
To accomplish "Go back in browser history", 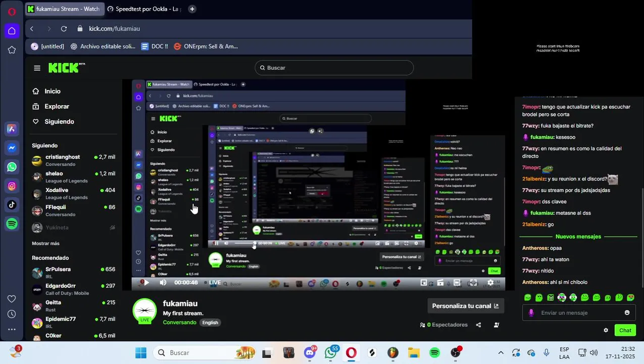I will coord(32,29).
